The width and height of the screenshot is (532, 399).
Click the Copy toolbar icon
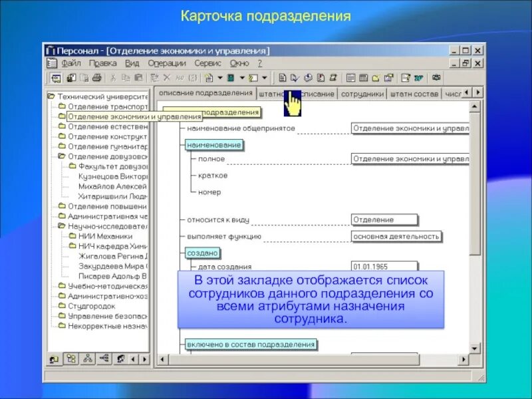point(126,78)
